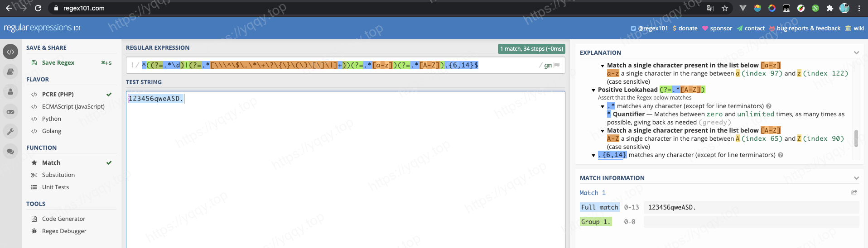Open the regex library book icon
The image size is (868, 248).
10,72
